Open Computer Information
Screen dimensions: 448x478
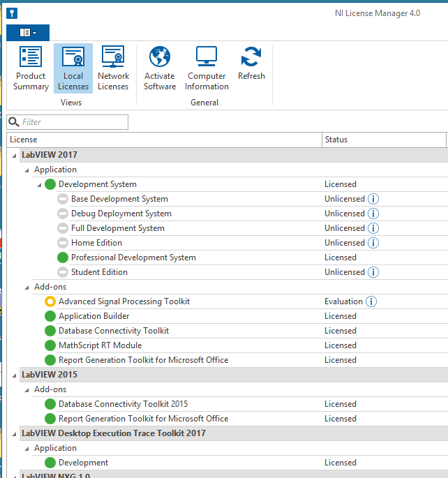click(207, 68)
